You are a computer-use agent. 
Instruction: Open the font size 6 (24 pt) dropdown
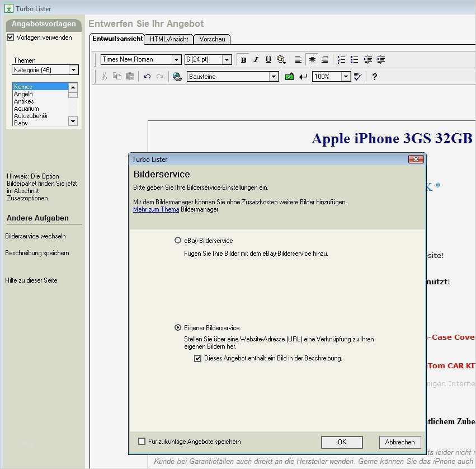click(x=227, y=59)
